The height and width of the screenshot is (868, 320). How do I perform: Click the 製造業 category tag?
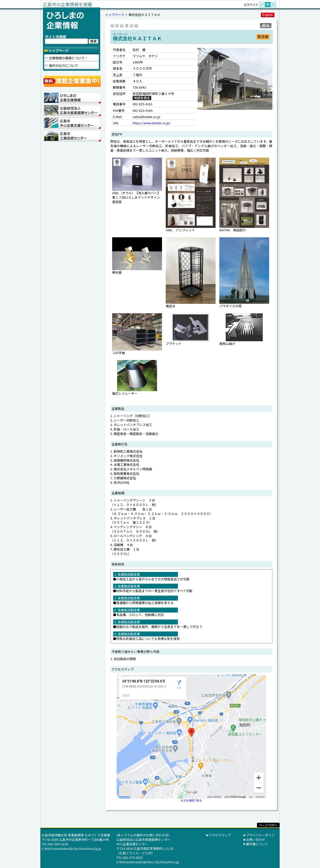[x=263, y=37]
